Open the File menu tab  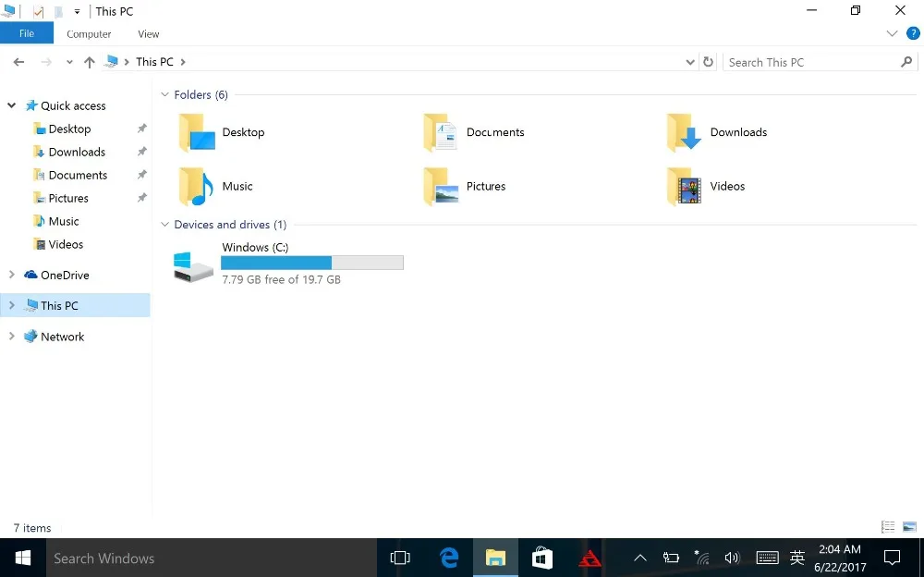27,33
